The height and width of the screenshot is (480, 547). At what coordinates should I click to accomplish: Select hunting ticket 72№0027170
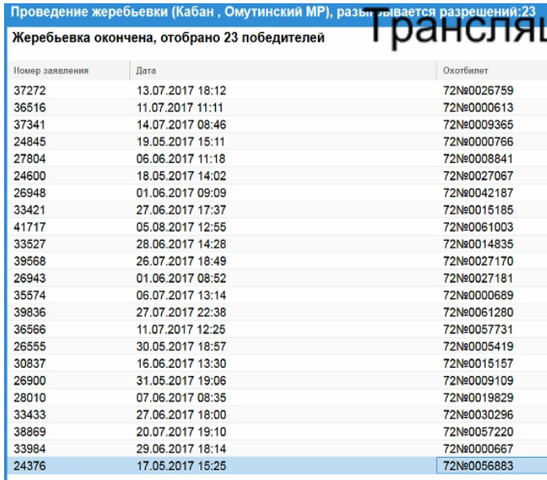(478, 261)
